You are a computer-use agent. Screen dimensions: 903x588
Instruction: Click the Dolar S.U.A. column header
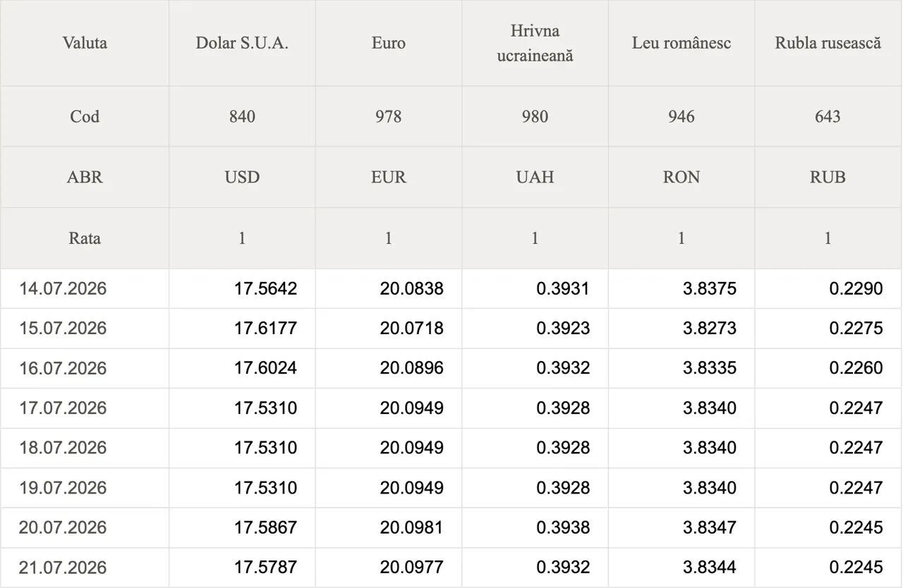tap(242, 43)
